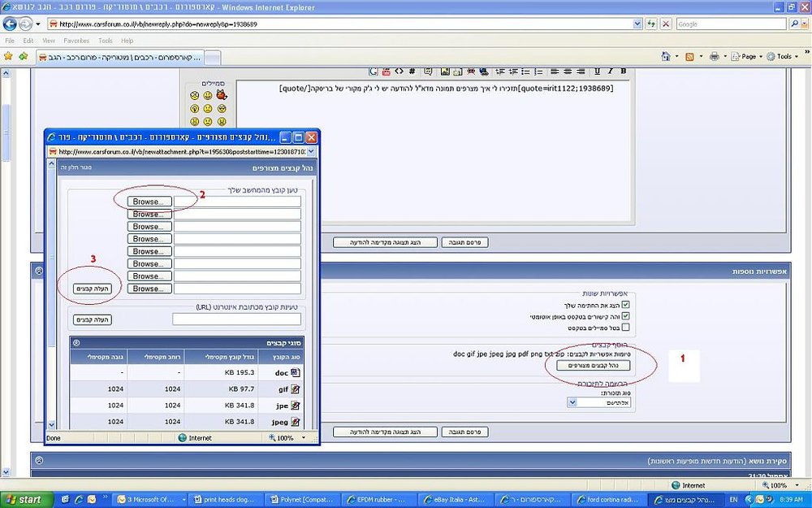Toggle 'זהה קישורים בטקסט באופן אוטומטי' checkbox
The width and height of the screenshot is (812, 508).
point(625,315)
